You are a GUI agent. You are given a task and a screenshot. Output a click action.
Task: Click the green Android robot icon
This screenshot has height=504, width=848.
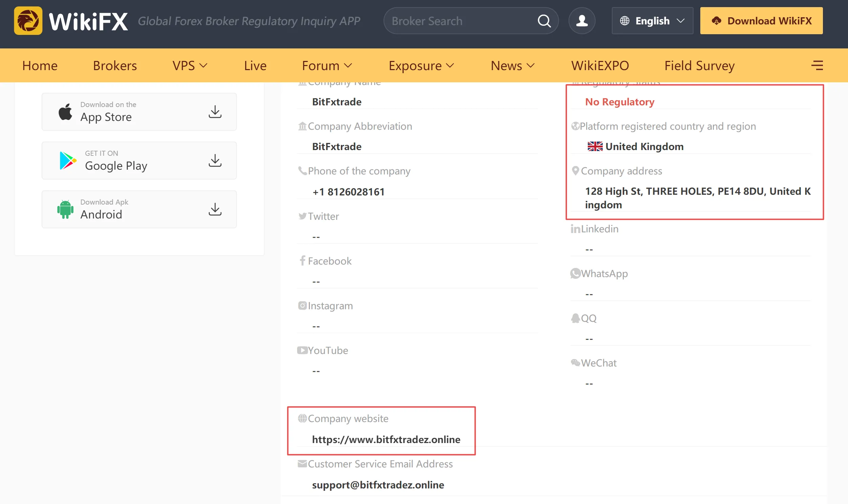tap(65, 209)
